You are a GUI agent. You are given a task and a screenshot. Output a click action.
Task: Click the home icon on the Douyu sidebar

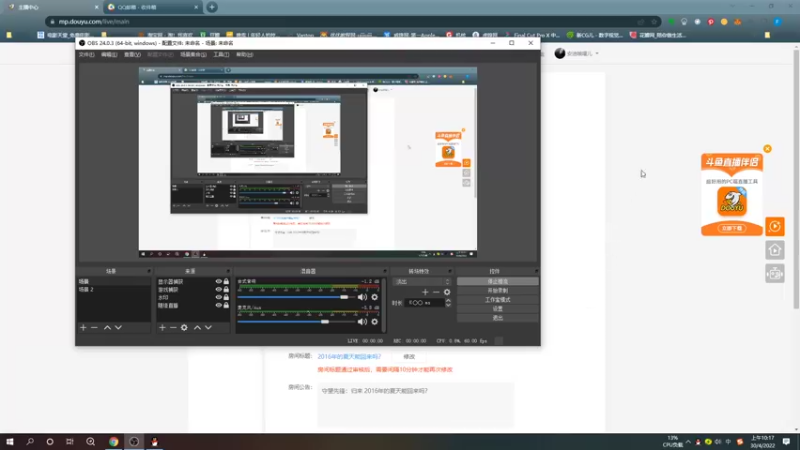774,250
